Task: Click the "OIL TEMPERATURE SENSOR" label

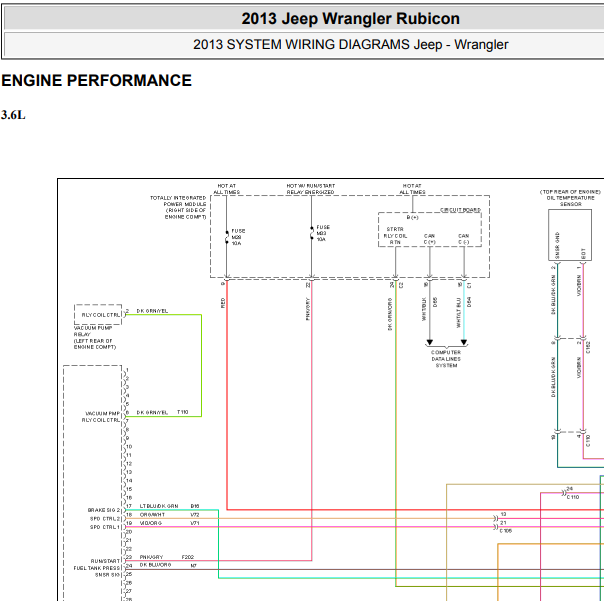Action: pos(570,201)
